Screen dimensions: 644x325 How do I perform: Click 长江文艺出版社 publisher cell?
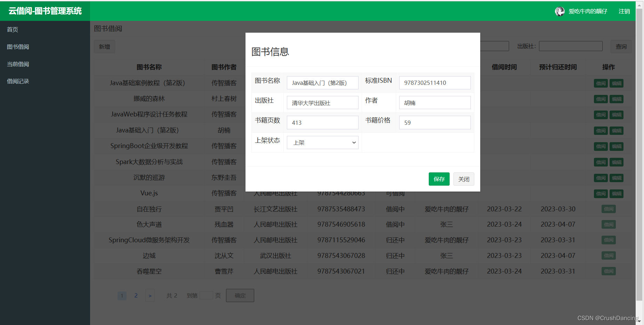coord(275,209)
